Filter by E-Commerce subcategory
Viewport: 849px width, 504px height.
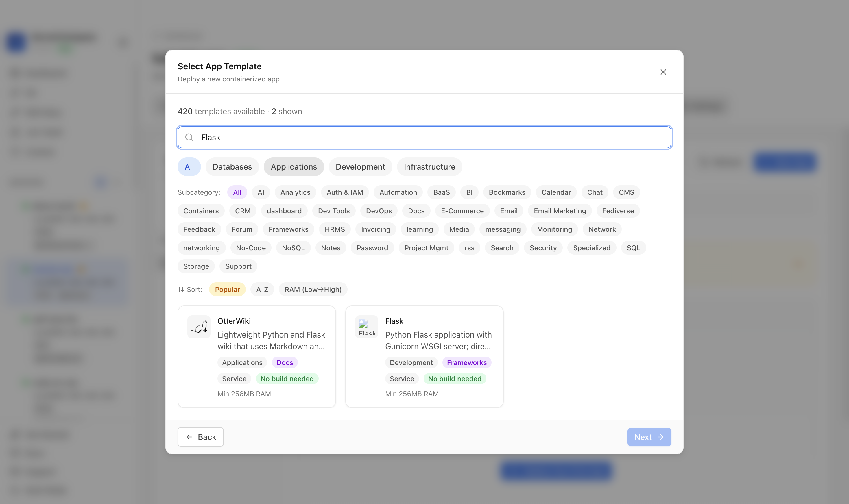point(462,211)
